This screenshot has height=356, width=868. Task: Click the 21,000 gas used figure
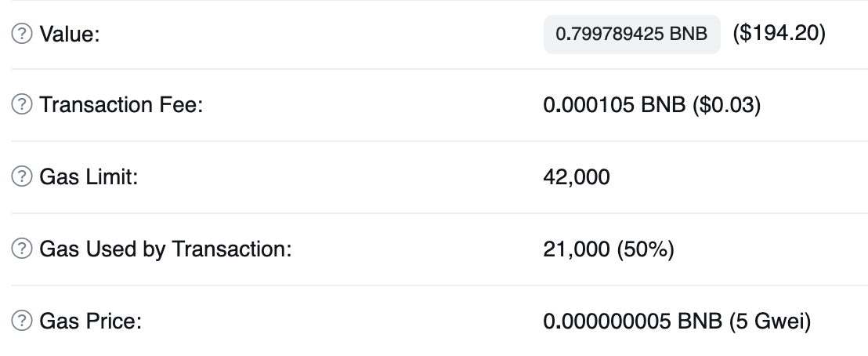pos(576,249)
